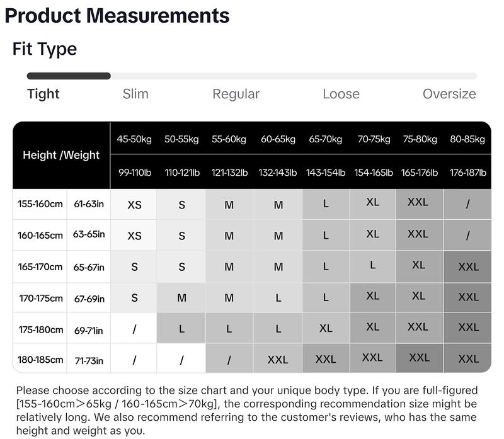Click the 132-143lb weight header
The width and height of the screenshot is (504, 439).
pos(278,173)
